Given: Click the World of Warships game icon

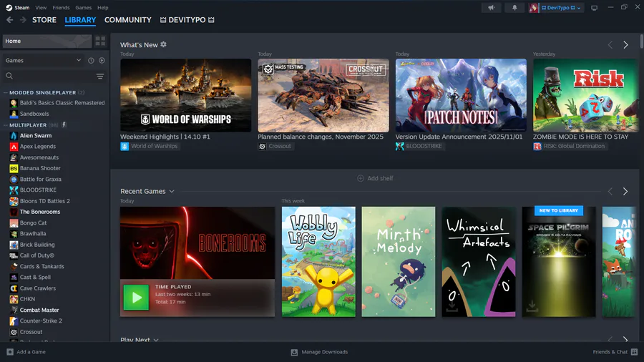Looking at the screenshot, I should (125, 146).
